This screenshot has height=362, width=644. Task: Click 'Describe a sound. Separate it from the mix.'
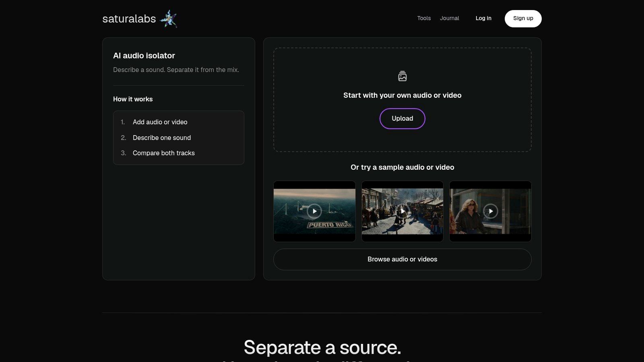pyautogui.click(x=176, y=70)
